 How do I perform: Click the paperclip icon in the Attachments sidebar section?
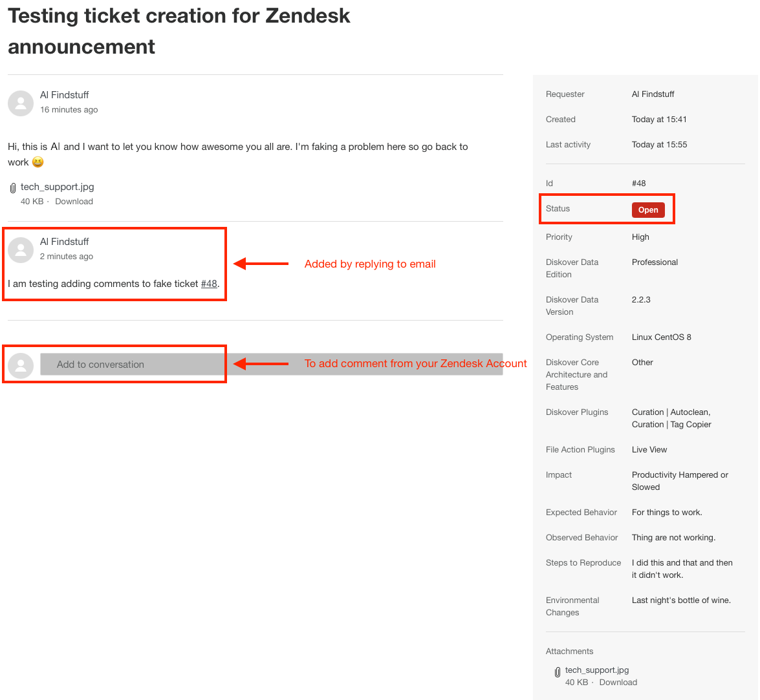558,672
